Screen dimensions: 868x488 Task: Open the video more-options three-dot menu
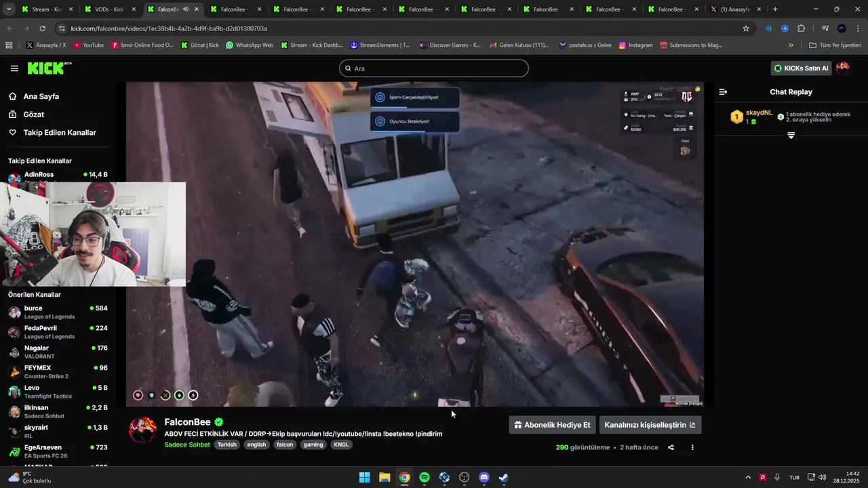pyautogui.click(x=692, y=447)
